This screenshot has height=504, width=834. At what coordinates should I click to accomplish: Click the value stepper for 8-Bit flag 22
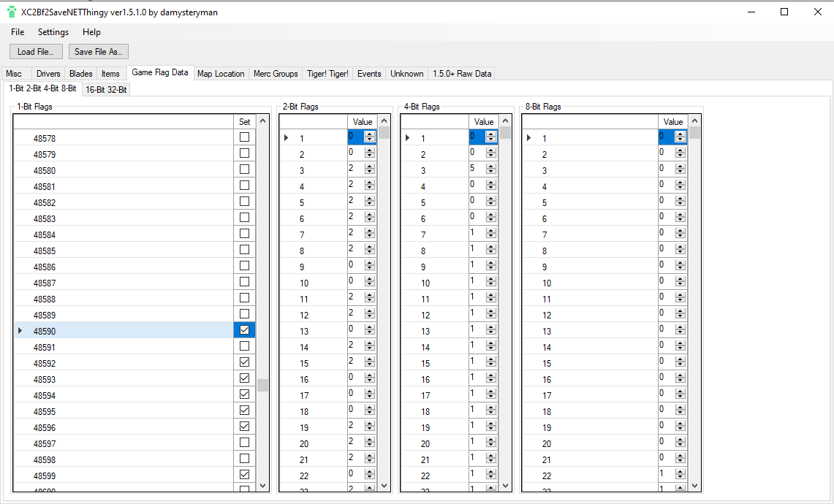point(681,474)
